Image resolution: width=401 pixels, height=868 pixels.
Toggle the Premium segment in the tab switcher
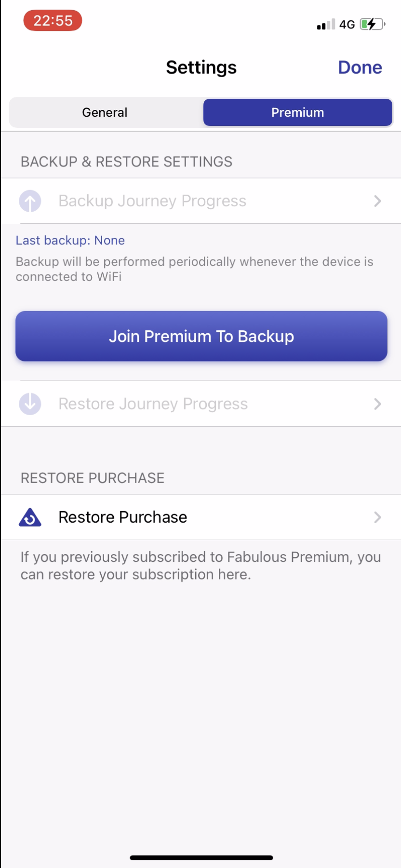click(x=297, y=112)
